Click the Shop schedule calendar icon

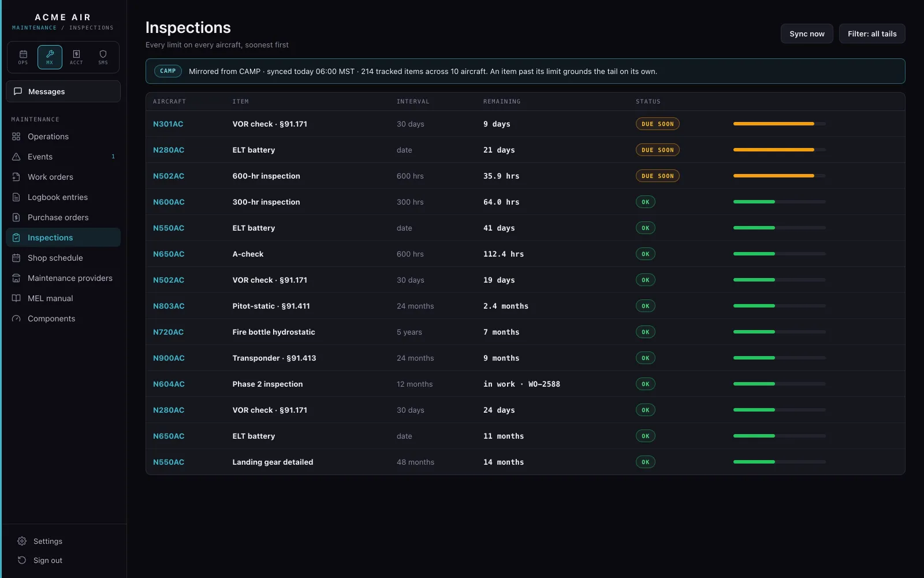coord(16,258)
